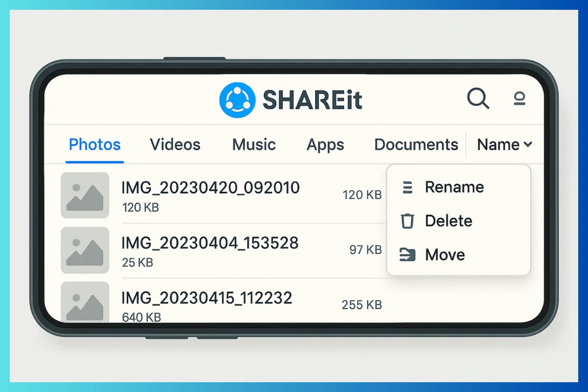Viewport: 588px width, 392px height.
Task: Open thumbnail of IMG_20230420_092010
Action: tap(85, 195)
